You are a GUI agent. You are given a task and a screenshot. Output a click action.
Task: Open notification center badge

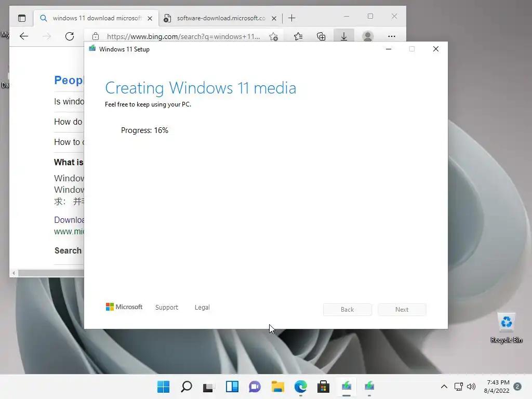tap(517, 387)
